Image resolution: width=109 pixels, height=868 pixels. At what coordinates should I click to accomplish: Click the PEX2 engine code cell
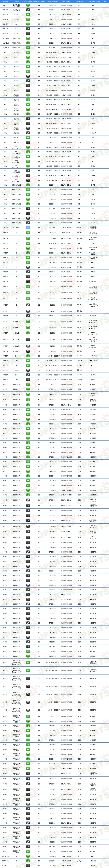point(93,263)
